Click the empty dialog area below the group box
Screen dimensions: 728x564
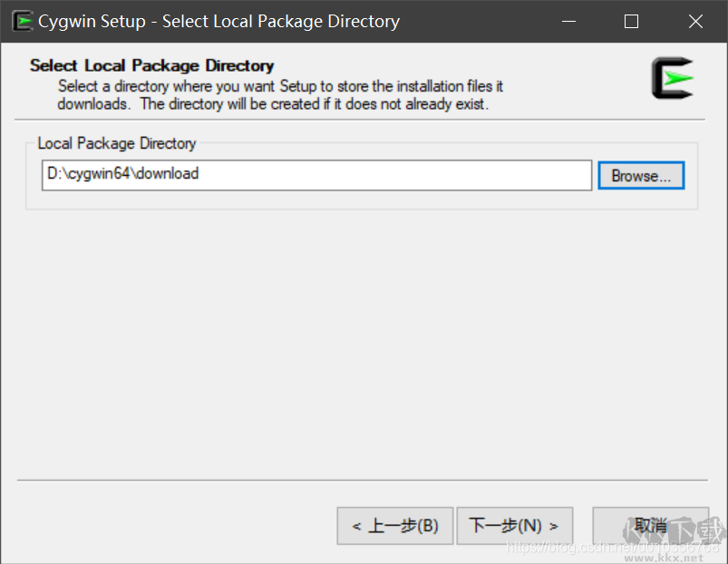point(363,345)
